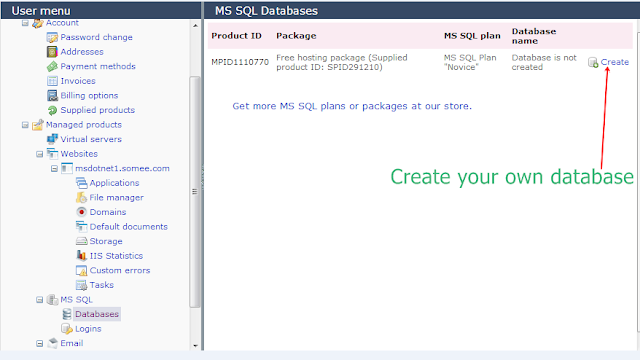
Task: Open the Domains page
Action: (108, 212)
